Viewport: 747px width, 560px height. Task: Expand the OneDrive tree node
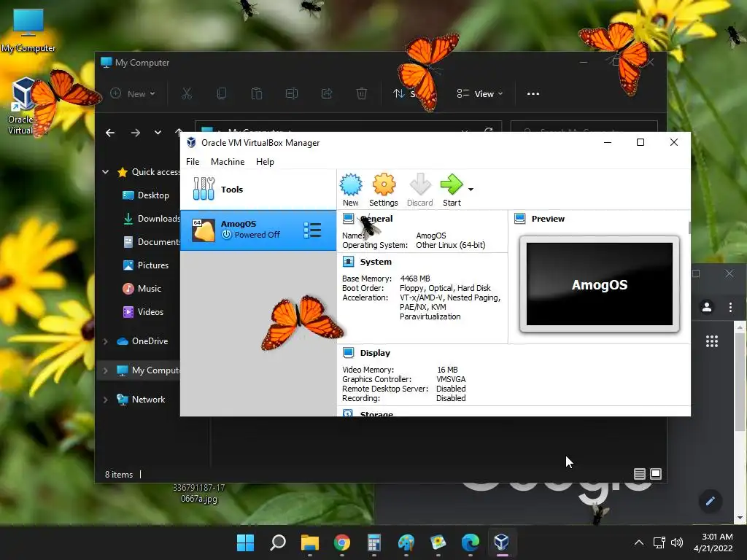[x=106, y=341]
